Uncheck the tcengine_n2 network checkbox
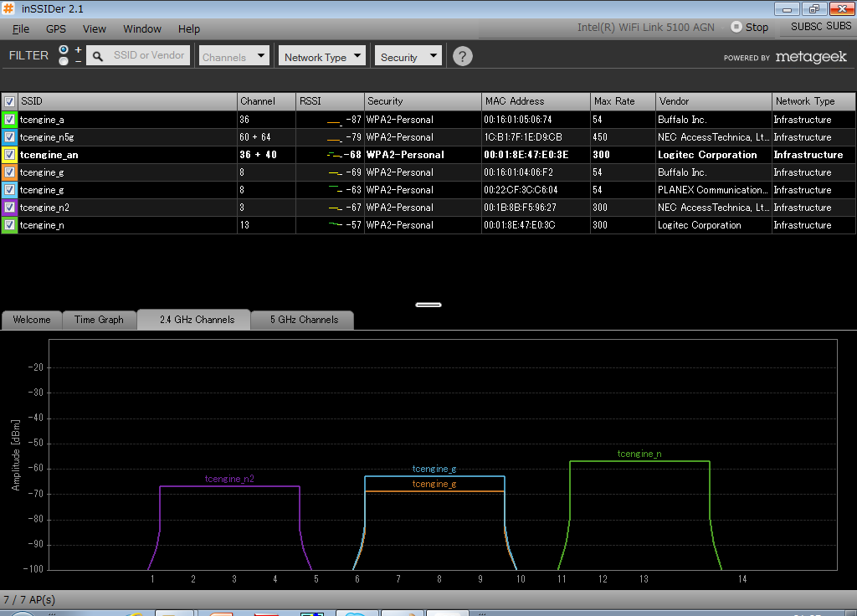The height and width of the screenshot is (616, 857). 9,208
